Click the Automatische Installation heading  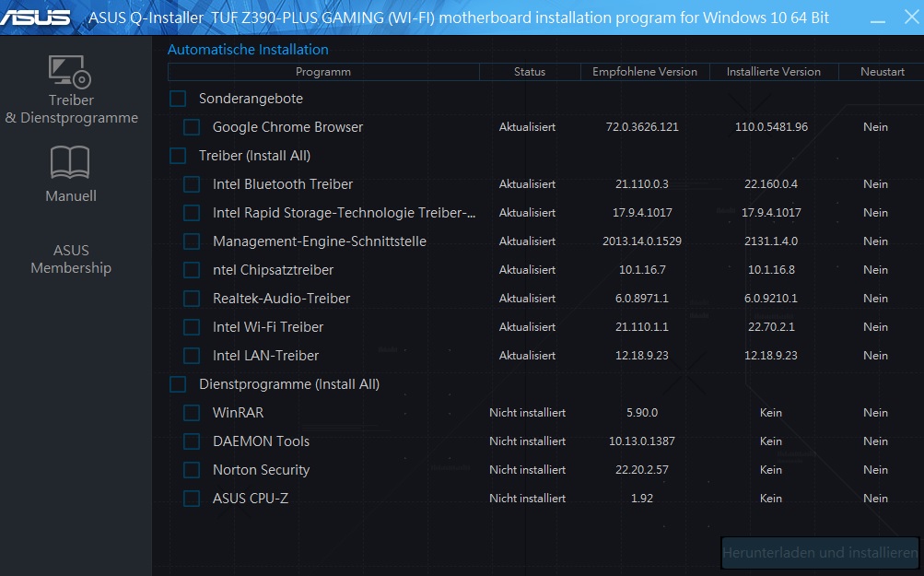coord(248,50)
